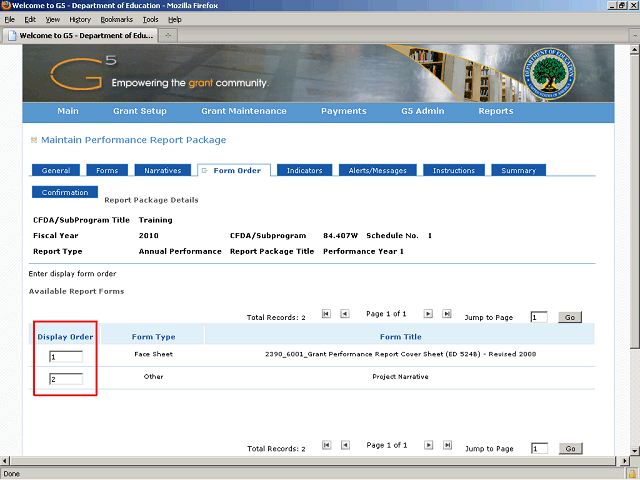Go to first page in top pager

coord(326,313)
